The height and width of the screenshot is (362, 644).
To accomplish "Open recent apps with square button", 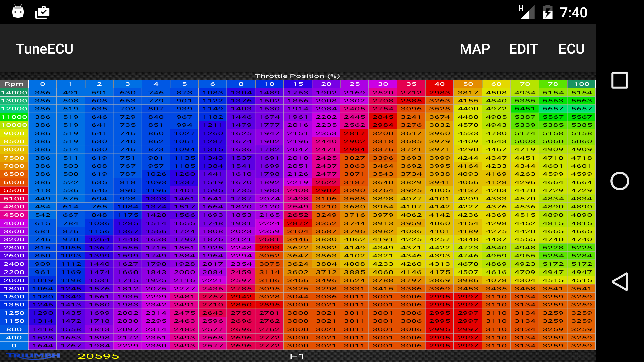I will [x=620, y=80].
